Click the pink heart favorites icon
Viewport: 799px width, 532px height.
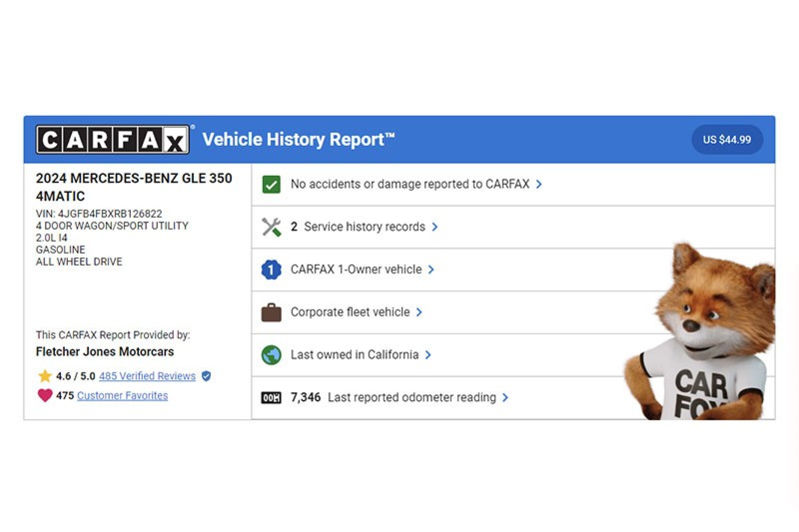(x=45, y=395)
